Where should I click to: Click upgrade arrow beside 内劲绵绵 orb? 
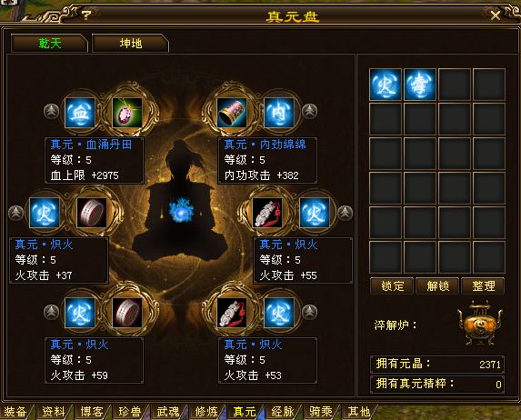click(310, 111)
